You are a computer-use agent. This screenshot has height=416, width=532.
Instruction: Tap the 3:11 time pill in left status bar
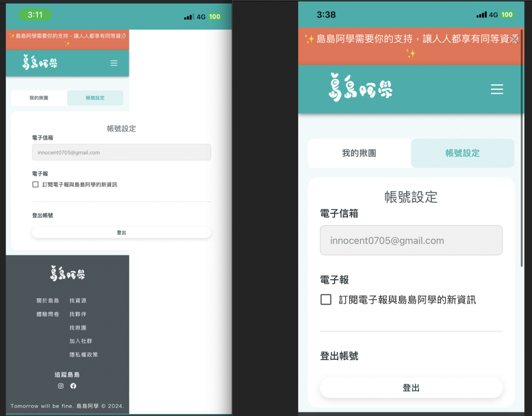pos(35,15)
